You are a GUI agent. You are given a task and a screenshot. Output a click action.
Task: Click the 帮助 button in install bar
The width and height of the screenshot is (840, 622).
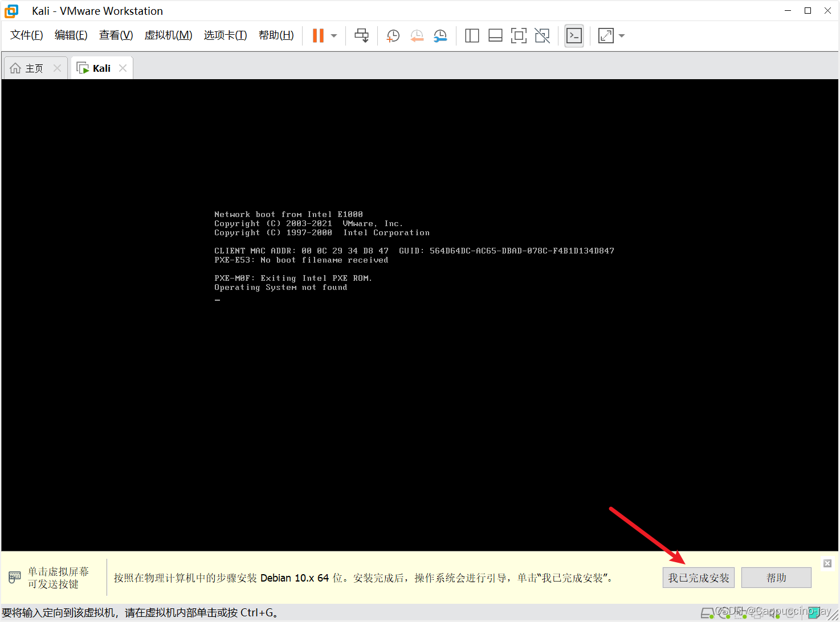click(x=776, y=578)
